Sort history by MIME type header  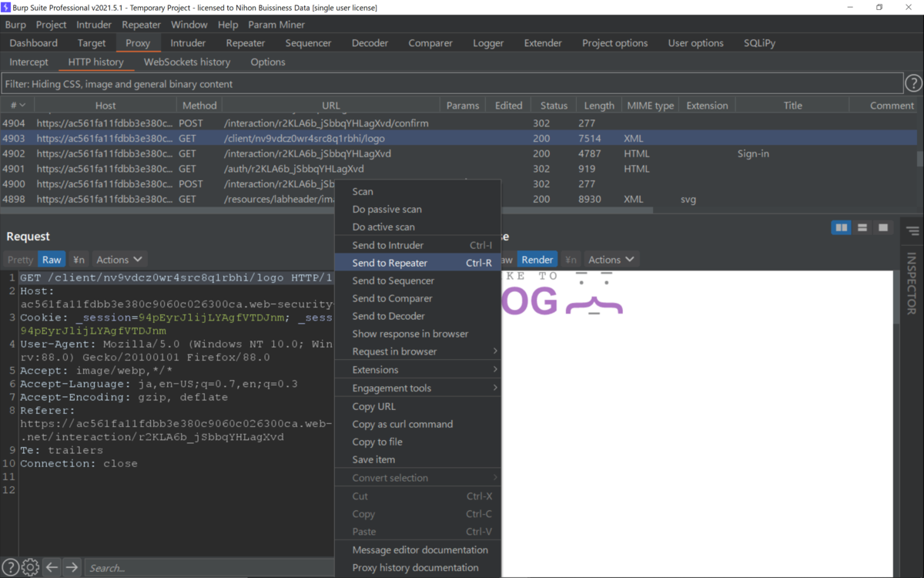650,105
